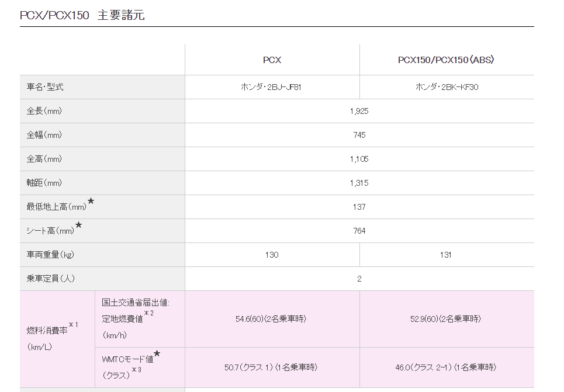Click the star beside シート高(mm)
The width and height of the screenshot is (564, 392).
tap(78, 225)
